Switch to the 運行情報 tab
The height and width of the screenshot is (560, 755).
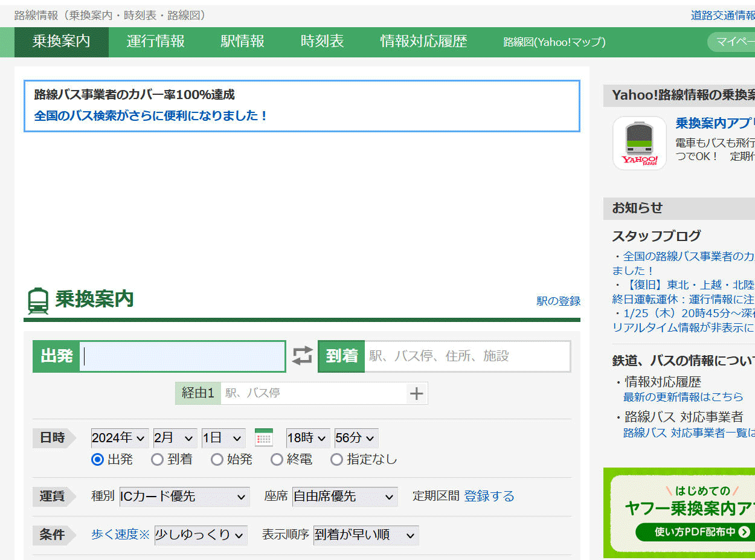(155, 42)
